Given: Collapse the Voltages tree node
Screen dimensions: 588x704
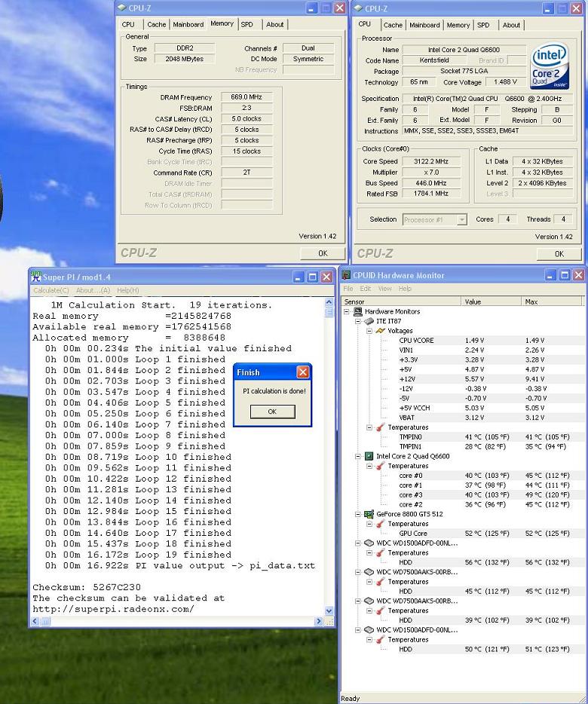Looking at the screenshot, I should [x=369, y=331].
